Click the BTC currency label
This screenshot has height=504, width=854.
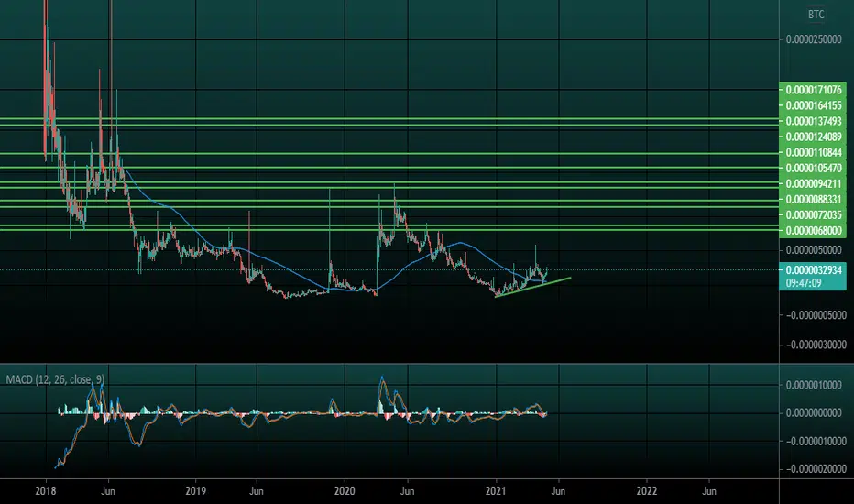pos(816,15)
